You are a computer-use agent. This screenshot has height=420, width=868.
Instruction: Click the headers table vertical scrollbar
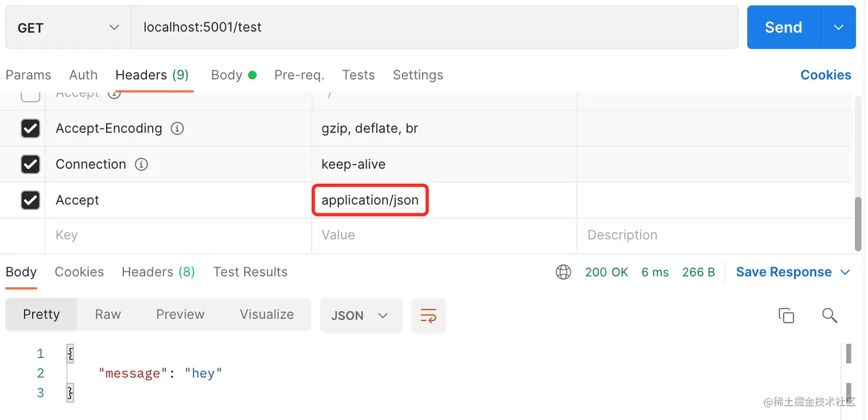[x=858, y=224]
